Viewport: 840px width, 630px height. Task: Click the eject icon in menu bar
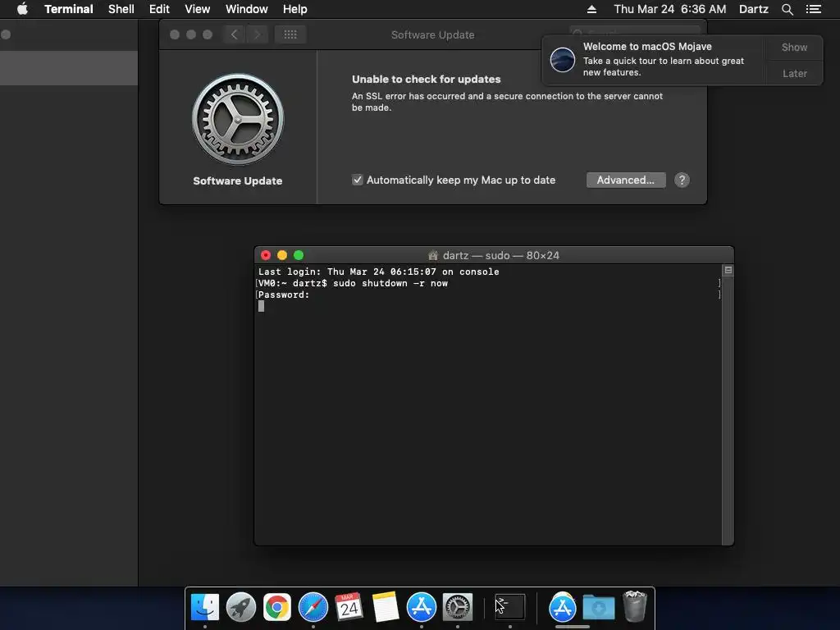point(591,9)
